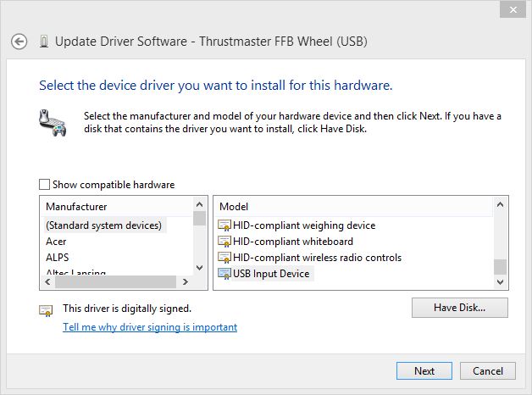Click Model list scroll down arrow

pyautogui.click(x=500, y=281)
